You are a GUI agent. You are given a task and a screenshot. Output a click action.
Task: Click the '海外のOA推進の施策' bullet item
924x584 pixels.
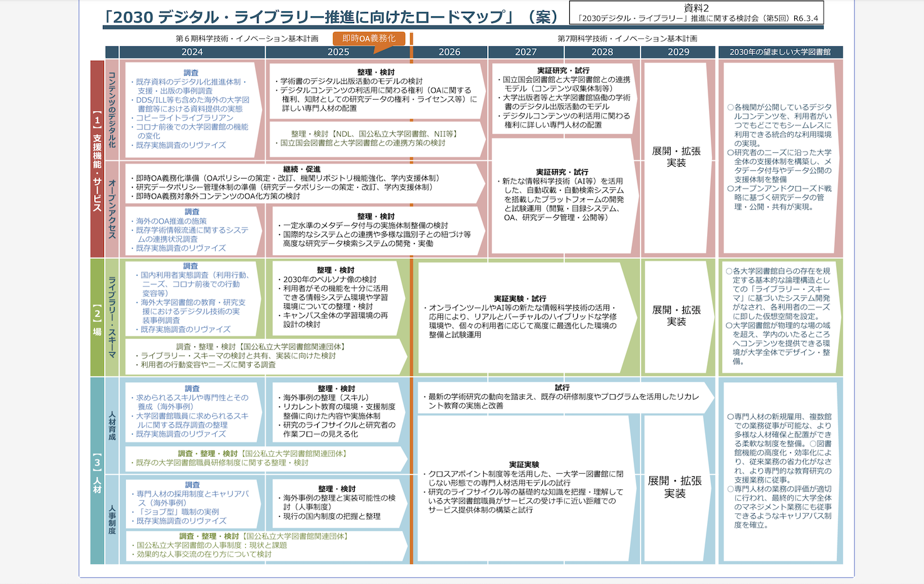coord(169,221)
